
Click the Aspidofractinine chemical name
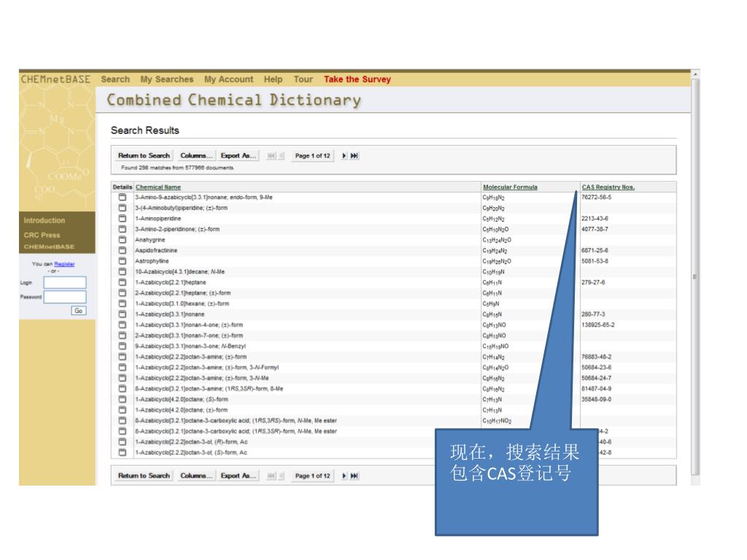coord(156,251)
